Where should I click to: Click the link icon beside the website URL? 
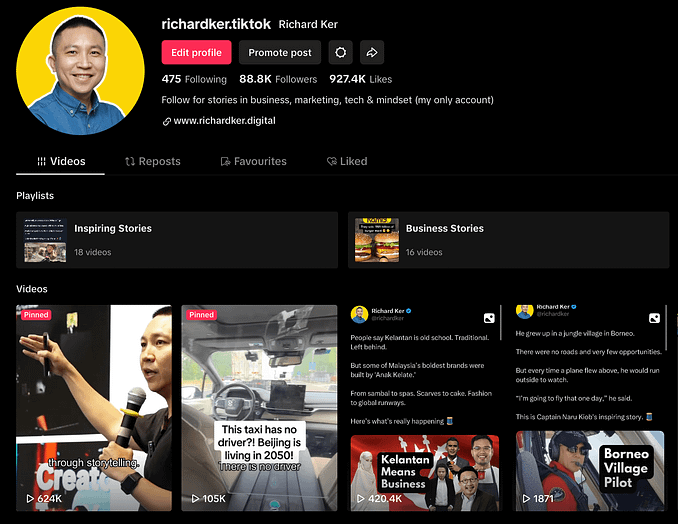166,121
